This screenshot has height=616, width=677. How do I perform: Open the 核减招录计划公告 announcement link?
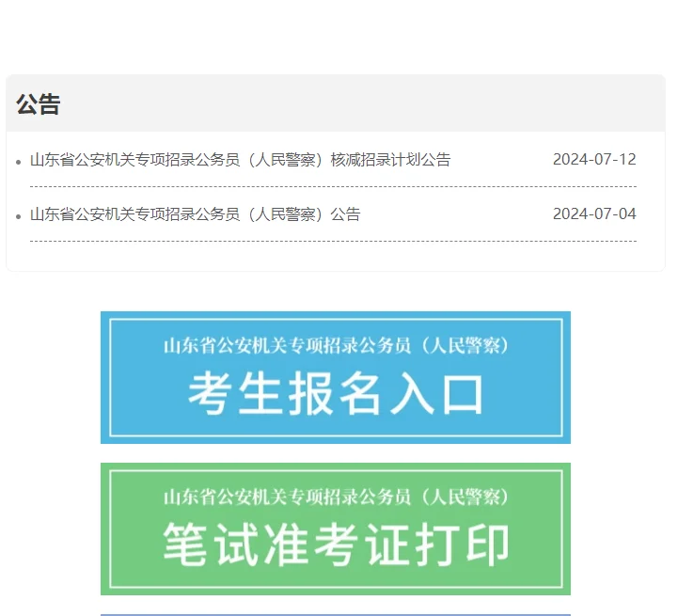tap(240, 160)
